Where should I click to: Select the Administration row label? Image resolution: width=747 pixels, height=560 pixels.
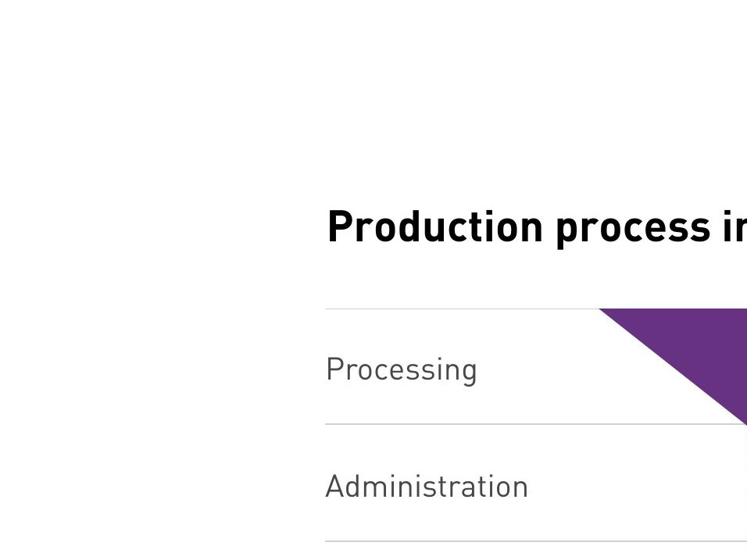(427, 486)
